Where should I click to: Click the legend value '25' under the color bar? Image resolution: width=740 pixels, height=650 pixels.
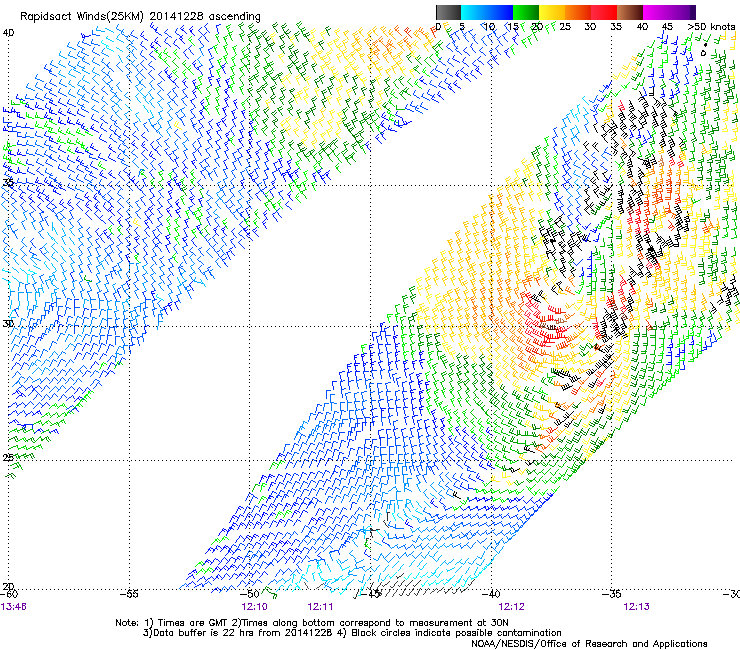click(565, 26)
